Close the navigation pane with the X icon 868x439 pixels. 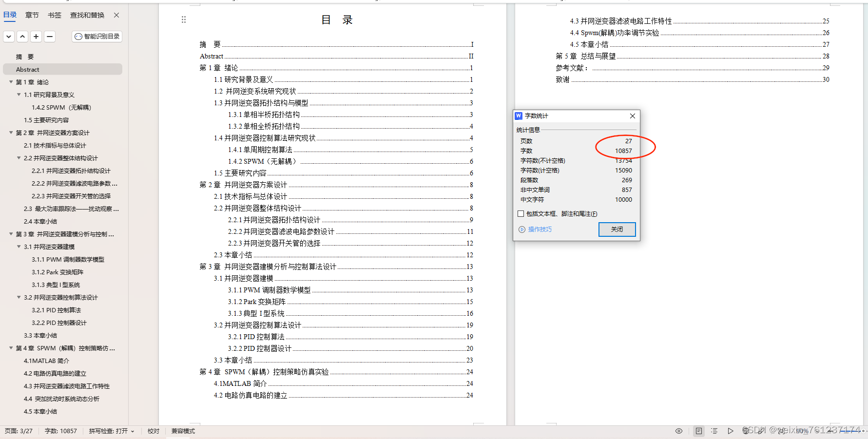pyautogui.click(x=116, y=15)
